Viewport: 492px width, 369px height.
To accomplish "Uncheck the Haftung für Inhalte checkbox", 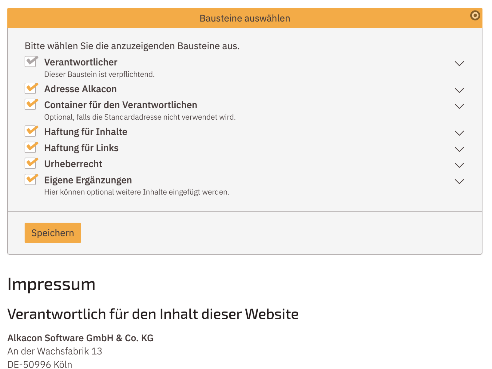I will (x=31, y=131).
